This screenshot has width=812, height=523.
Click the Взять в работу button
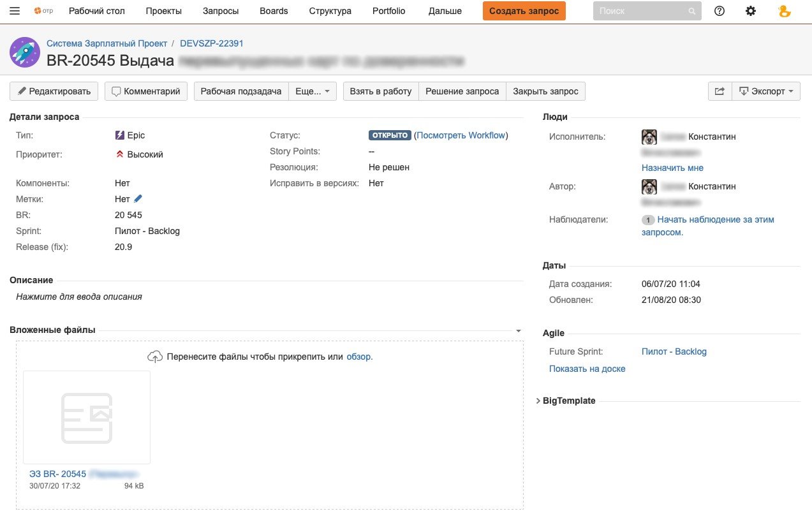coord(381,91)
